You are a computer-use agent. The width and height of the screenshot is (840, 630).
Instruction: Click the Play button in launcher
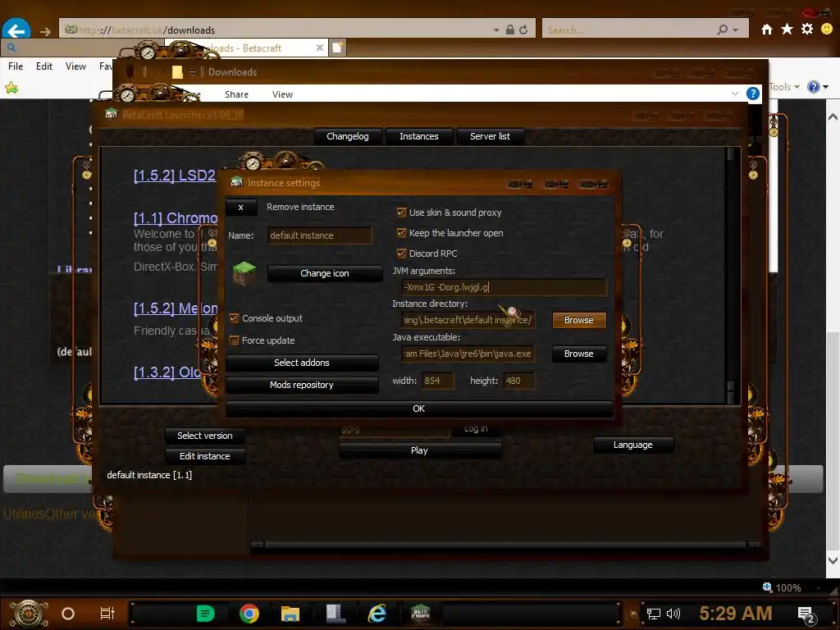[x=419, y=450]
